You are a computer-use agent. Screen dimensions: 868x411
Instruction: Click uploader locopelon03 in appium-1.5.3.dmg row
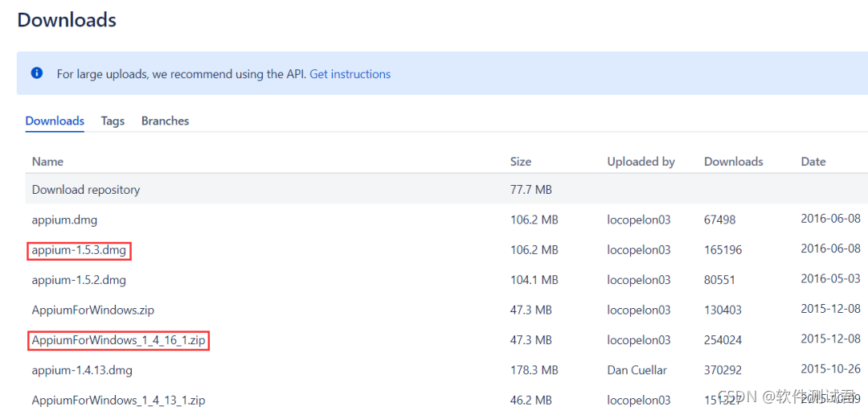(639, 250)
